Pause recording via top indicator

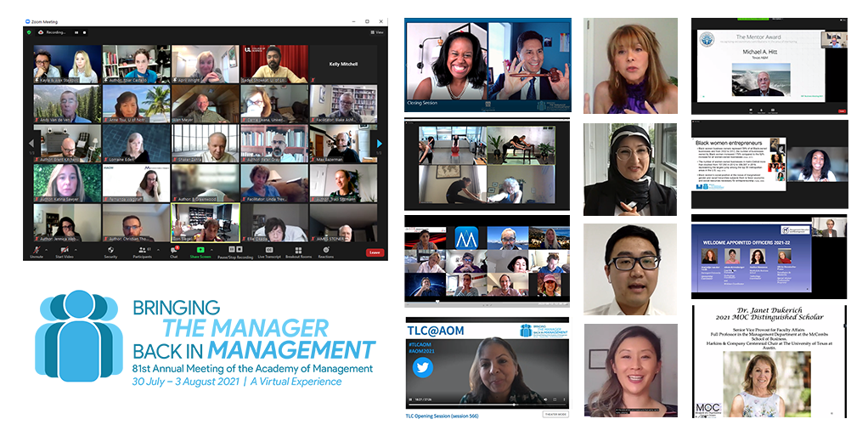click(x=76, y=32)
